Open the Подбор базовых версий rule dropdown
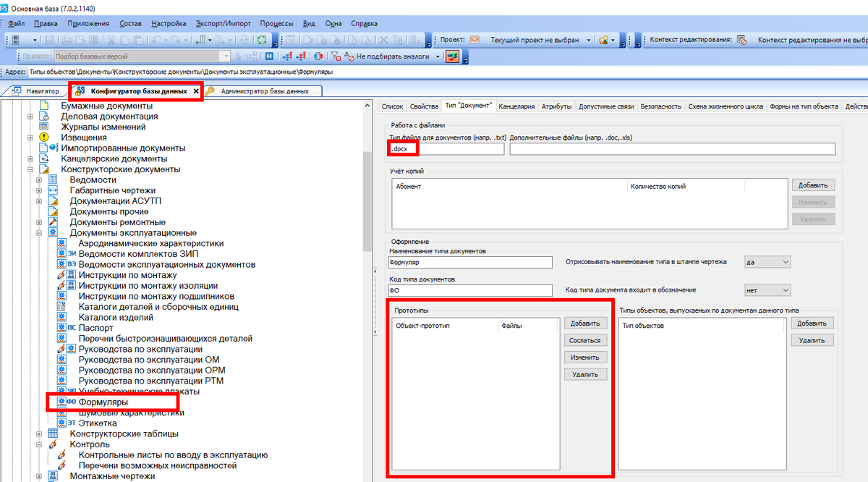This screenshot has height=482, width=868. point(226,56)
